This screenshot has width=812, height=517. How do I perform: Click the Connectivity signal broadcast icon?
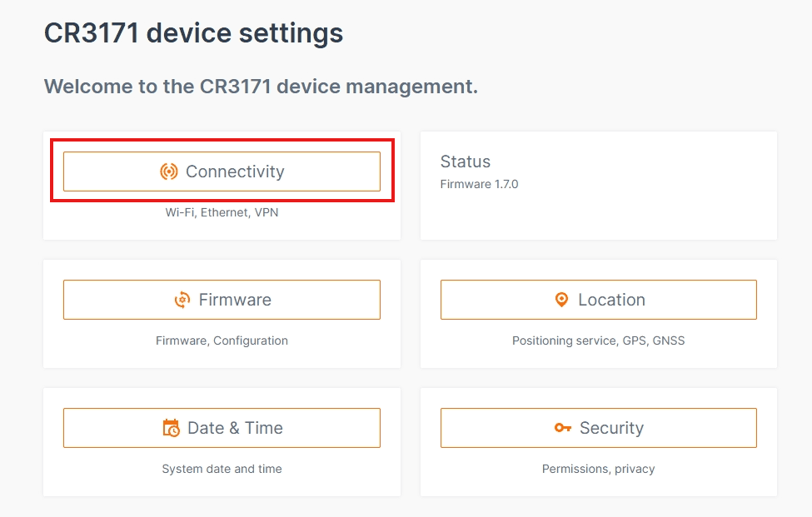[169, 172]
